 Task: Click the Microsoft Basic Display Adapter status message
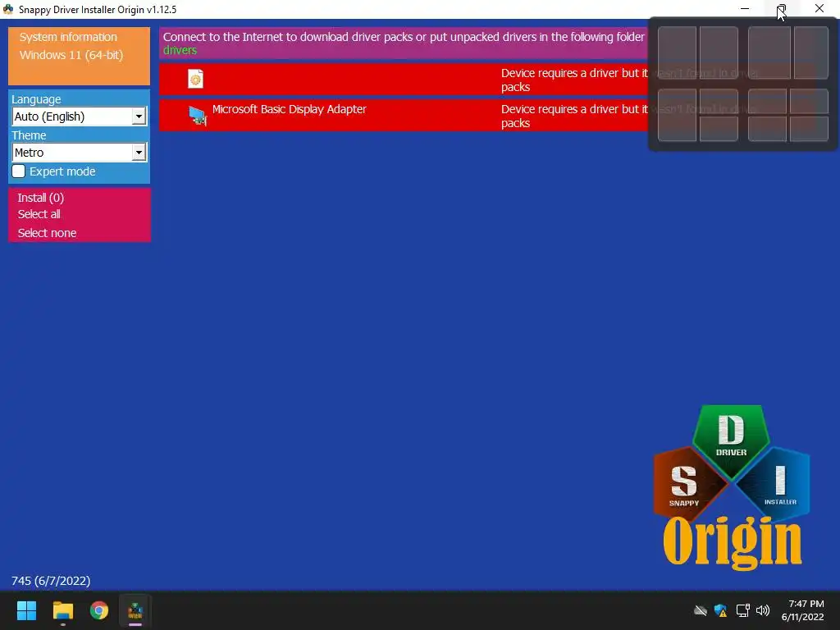[x=574, y=116]
